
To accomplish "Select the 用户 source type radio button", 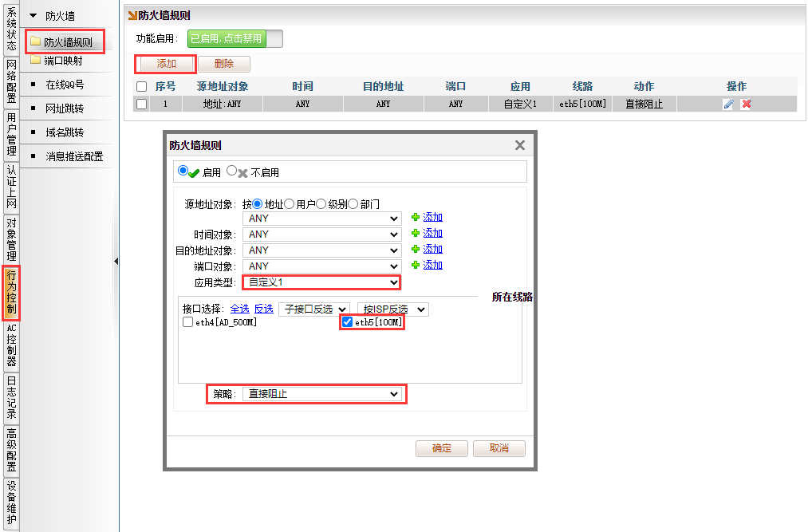I will click(290, 204).
